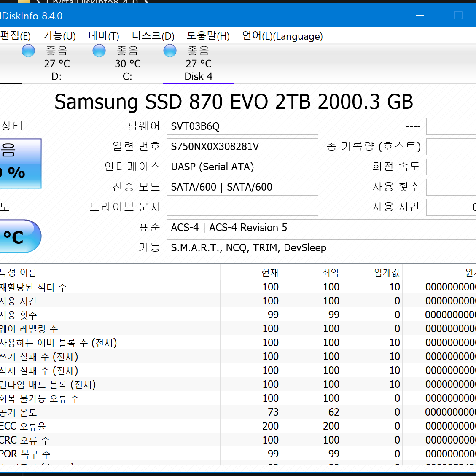Click the firmware field SVT03B6Q
476x476 pixels.
point(242,126)
